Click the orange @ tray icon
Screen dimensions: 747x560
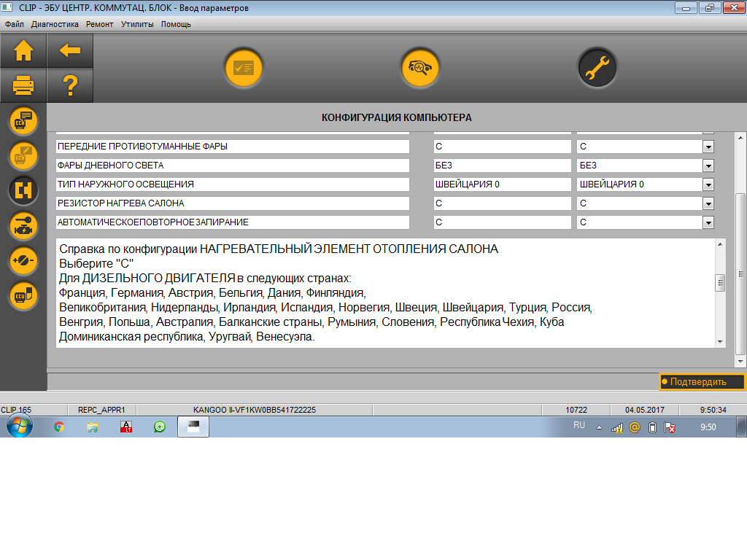click(635, 427)
